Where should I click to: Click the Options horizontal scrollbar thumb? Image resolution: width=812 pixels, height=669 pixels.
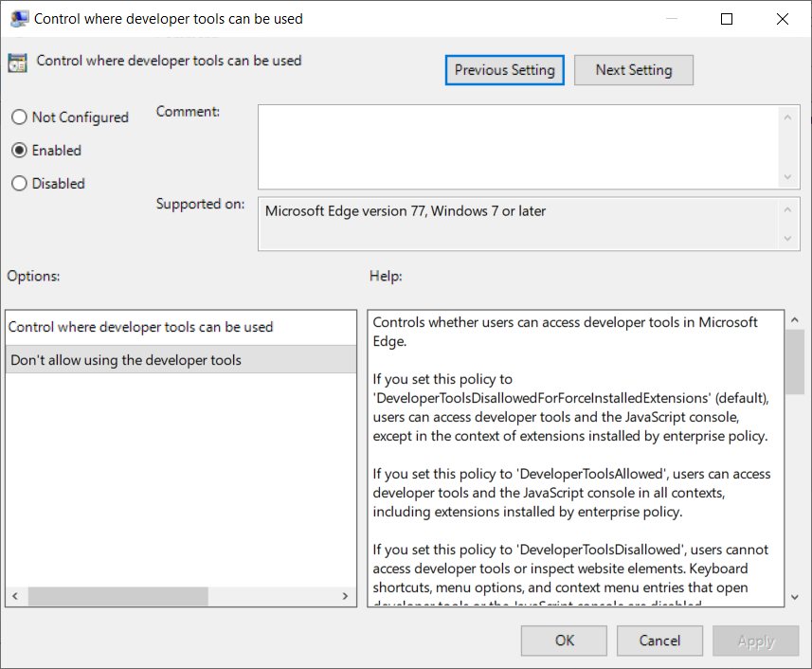[118, 596]
